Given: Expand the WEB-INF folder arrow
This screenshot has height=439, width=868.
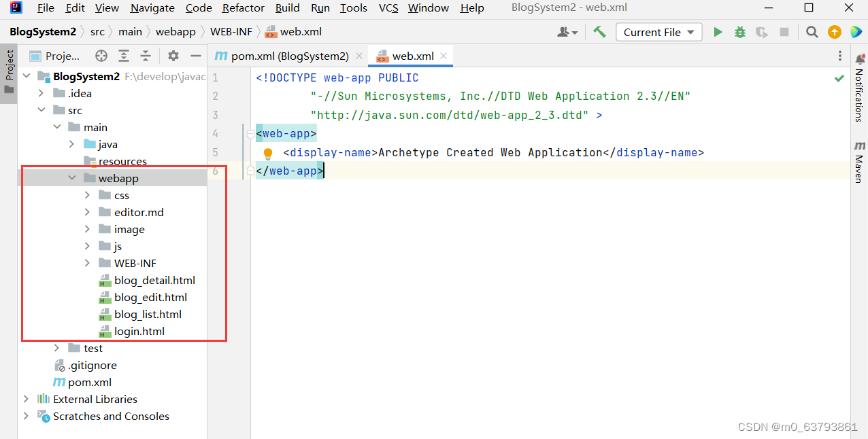Looking at the screenshot, I should [87, 263].
